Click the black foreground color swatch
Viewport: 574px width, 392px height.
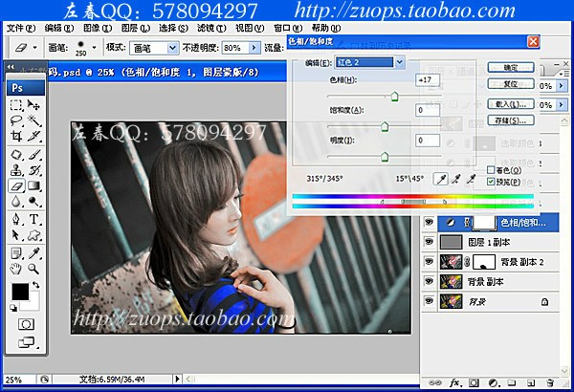click(x=20, y=292)
